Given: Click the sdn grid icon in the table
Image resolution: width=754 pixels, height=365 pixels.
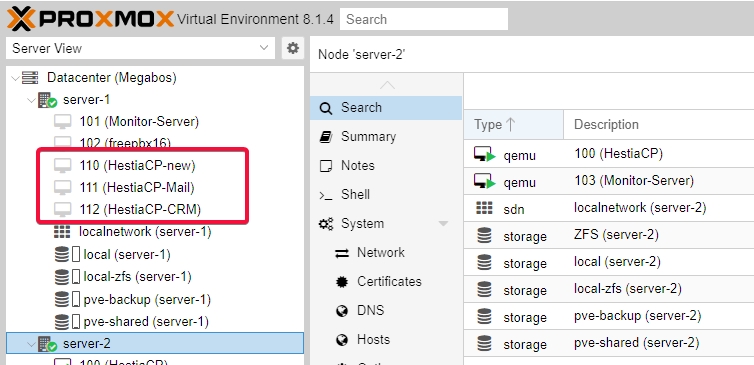Looking at the screenshot, I should (x=484, y=208).
